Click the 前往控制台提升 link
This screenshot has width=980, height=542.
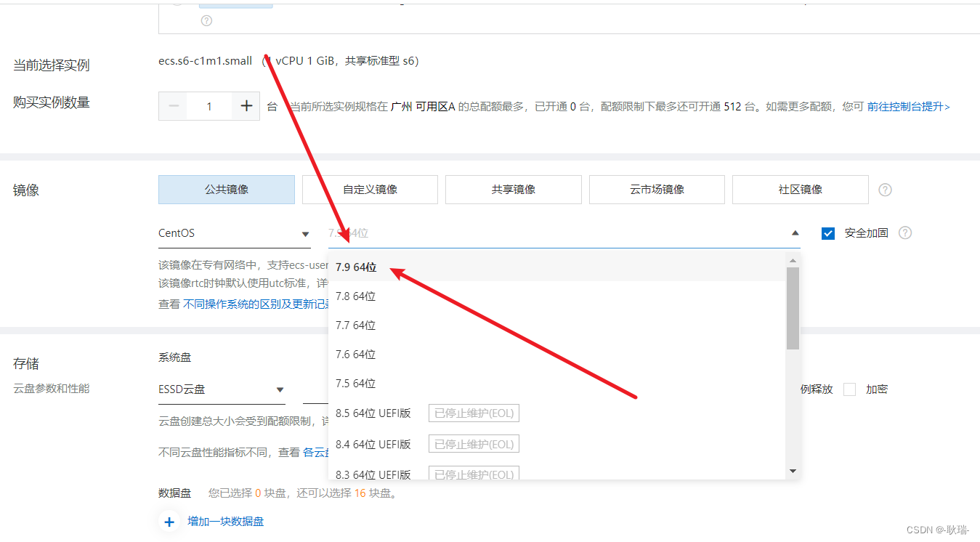(909, 107)
